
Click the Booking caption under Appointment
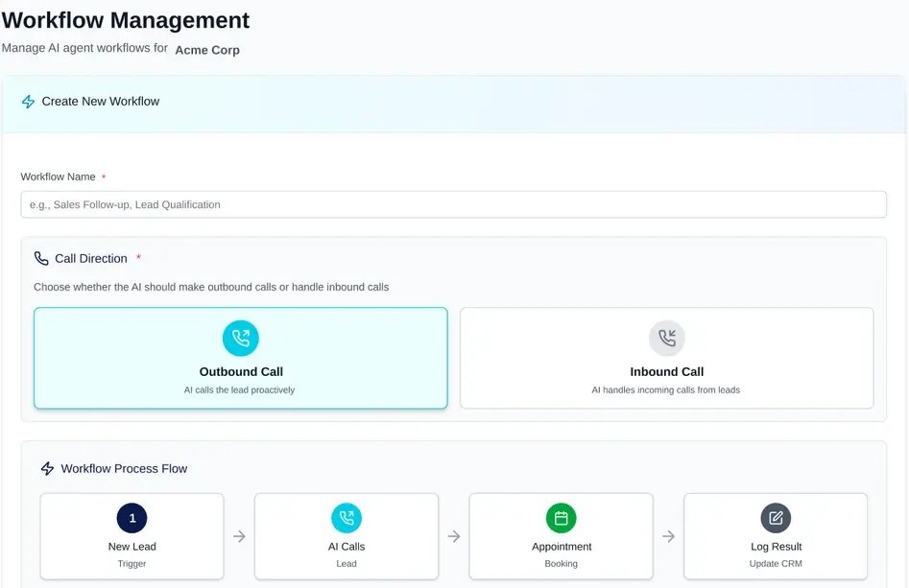pyautogui.click(x=562, y=564)
